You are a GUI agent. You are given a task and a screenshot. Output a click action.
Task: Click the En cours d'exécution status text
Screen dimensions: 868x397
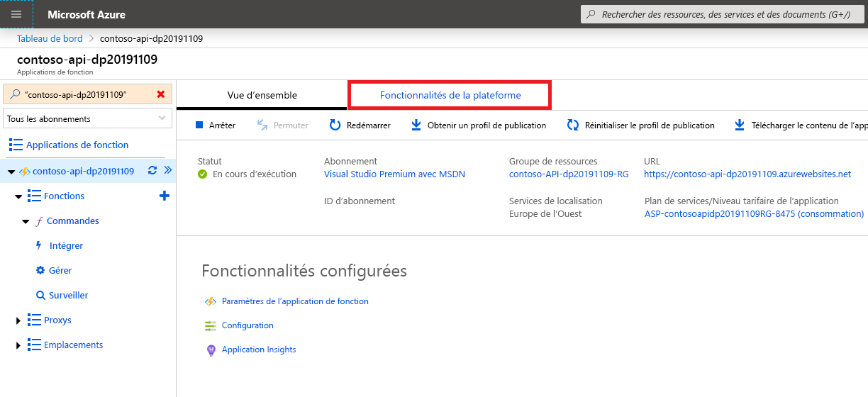pyautogui.click(x=255, y=174)
